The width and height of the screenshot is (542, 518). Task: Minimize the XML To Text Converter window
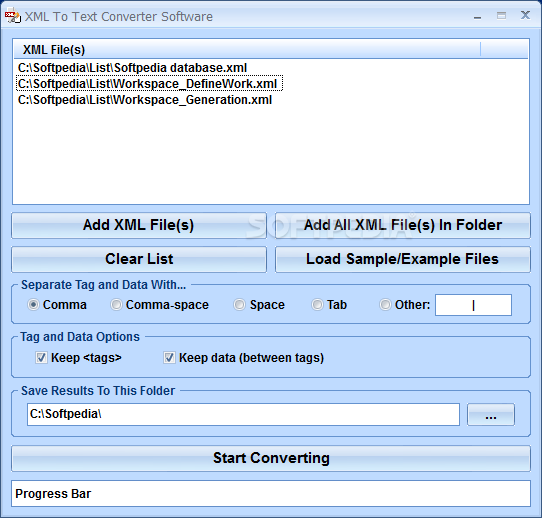click(478, 16)
